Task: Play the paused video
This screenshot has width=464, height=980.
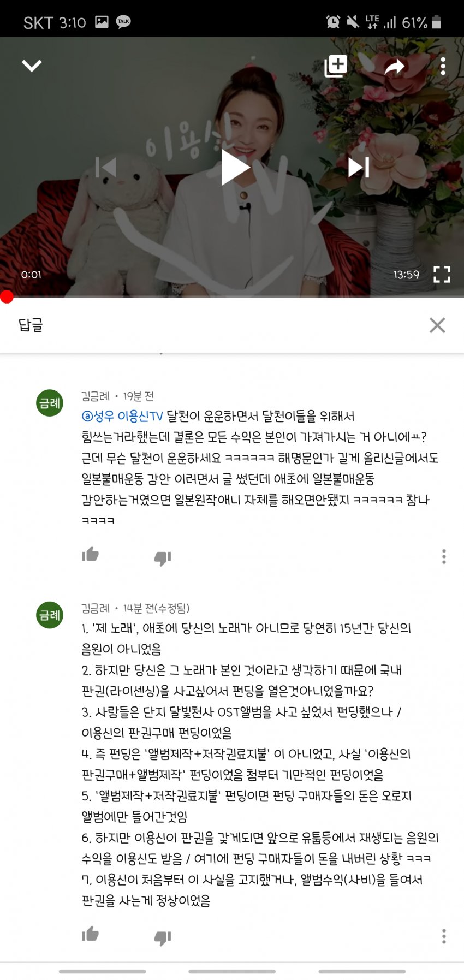Action: tap(235, 167)
